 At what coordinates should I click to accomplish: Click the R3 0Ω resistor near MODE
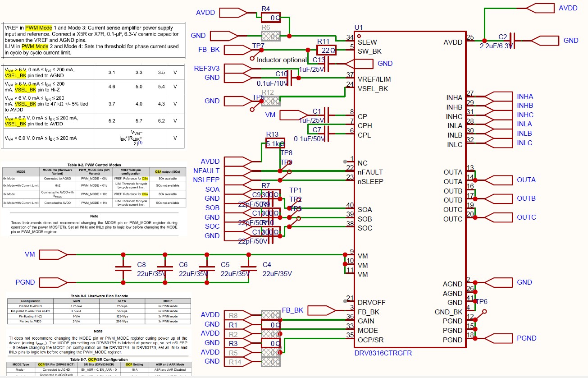pyautogui.click(x=271, y=343)
